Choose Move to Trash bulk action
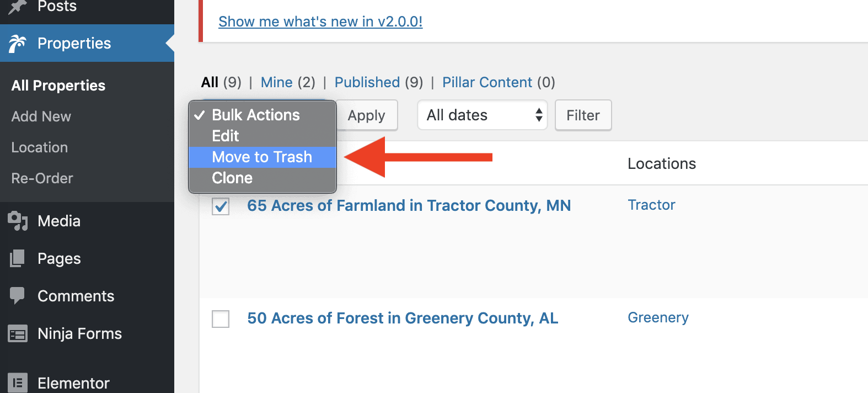Image resolution: width=868 pixels, height=393 pixels. click(x=262, y=157)
